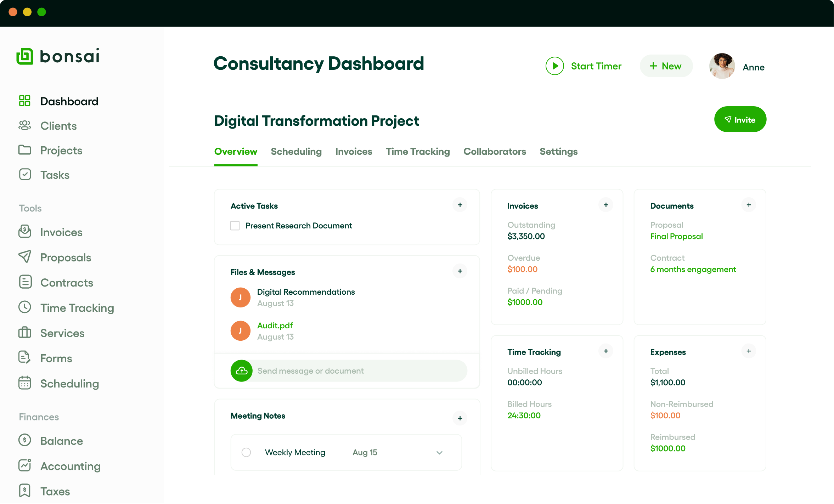This screenshot has height=504, width=834.
Task: Start the timer with the play button
Action: pos(554,66)
